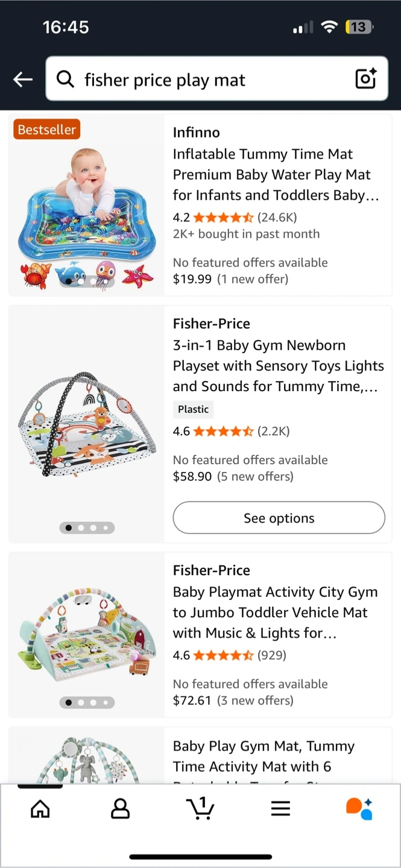View Fisher-Price 3-in-1 gym product image

coord(87,424)
